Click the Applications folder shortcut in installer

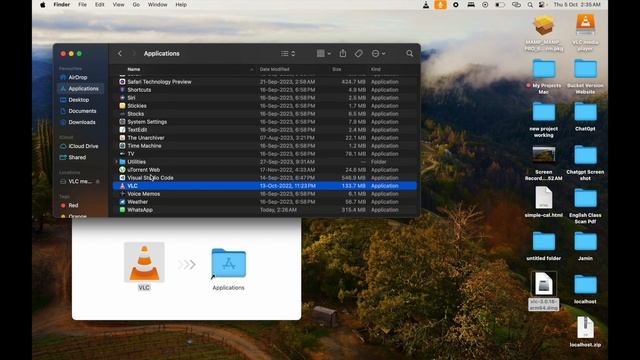click(x=229, y=263)
